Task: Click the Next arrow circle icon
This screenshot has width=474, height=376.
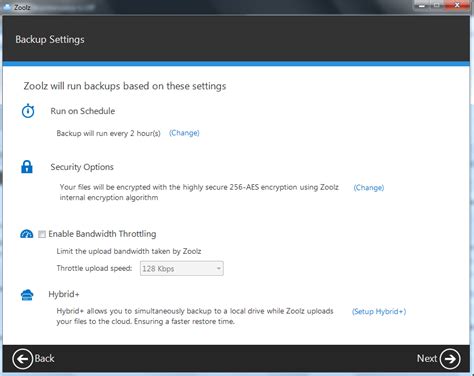Action: (x=450, y=359)
